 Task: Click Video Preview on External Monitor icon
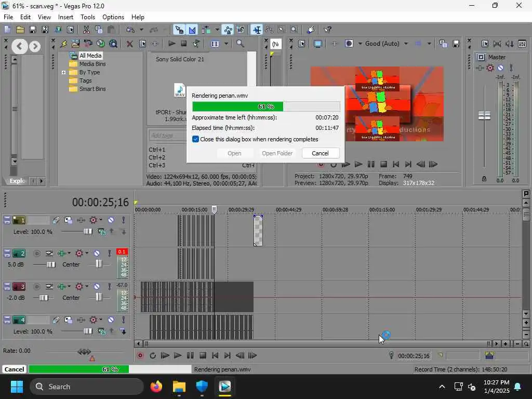point(318,44)
